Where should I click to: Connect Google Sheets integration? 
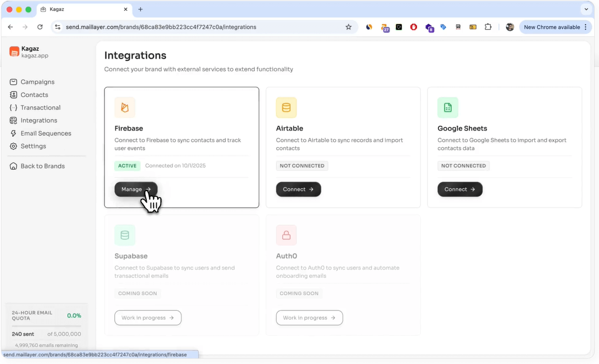pyautogui.click(x=460, y=189)
